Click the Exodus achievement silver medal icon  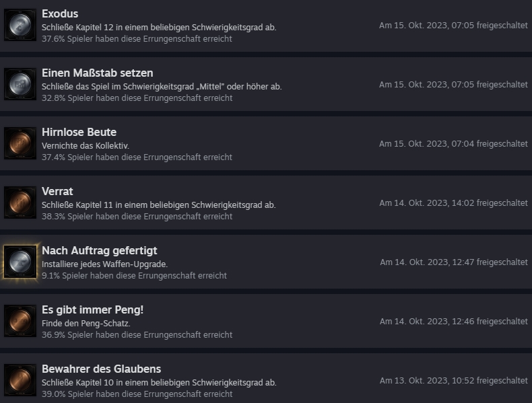[x=20, y=25]
